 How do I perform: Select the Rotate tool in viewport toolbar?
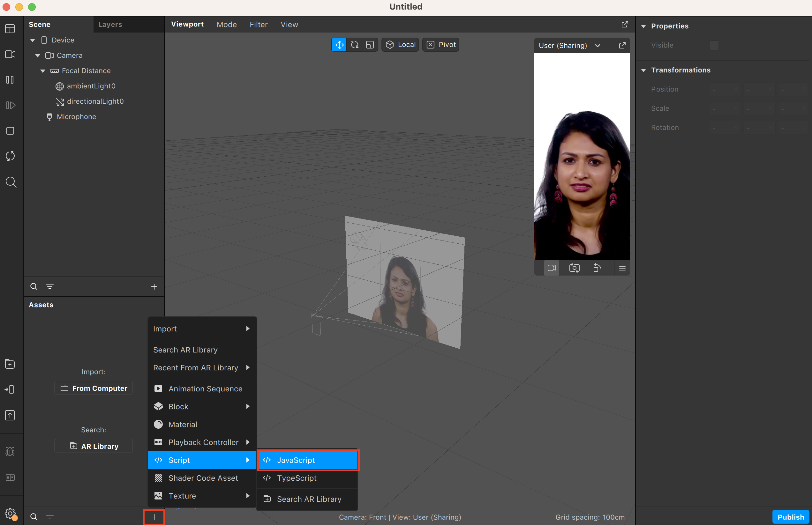pos(355,45)
